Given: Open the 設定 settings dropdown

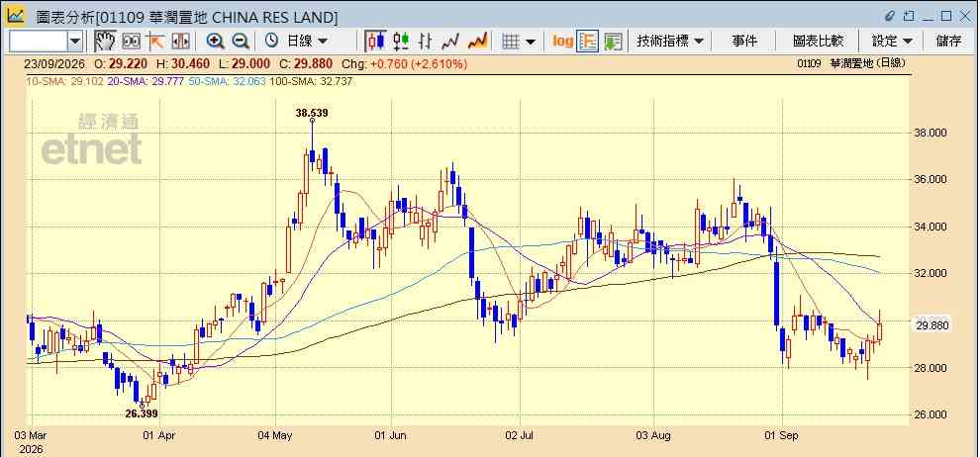Looking at the screenshot, I should [x=893, y=42].
